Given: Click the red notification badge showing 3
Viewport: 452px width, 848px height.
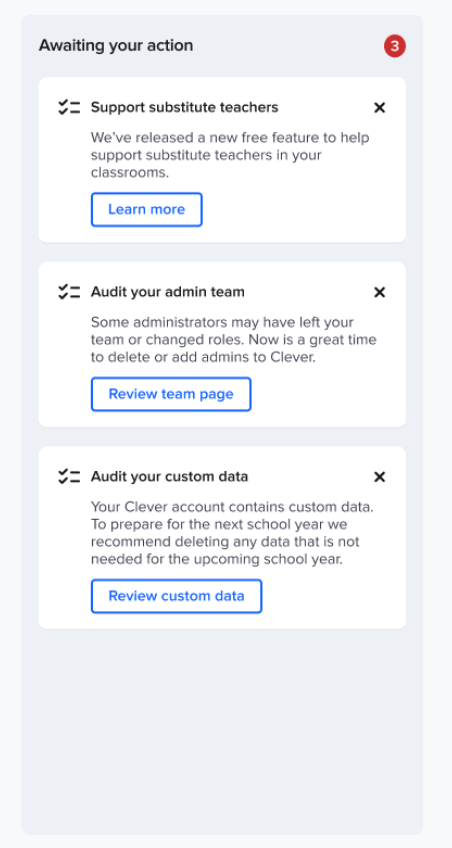Looking at the screenshot, I should click(395, 47).
